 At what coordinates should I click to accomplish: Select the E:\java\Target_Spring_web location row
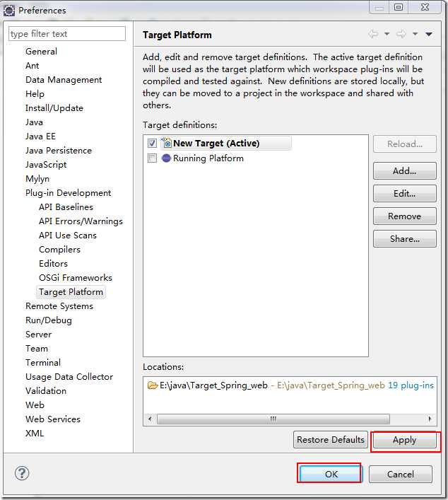point(290,385)
